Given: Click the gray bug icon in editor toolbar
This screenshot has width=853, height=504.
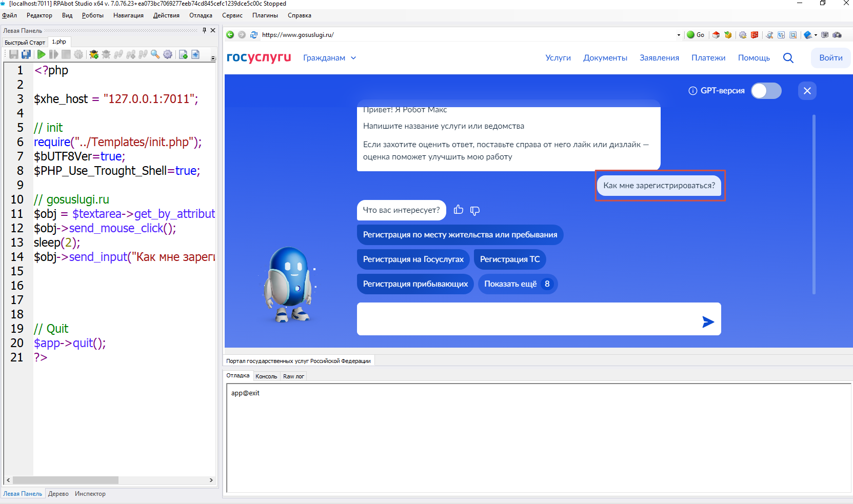Looking at the screenshot, I should (x=106, y=54).
